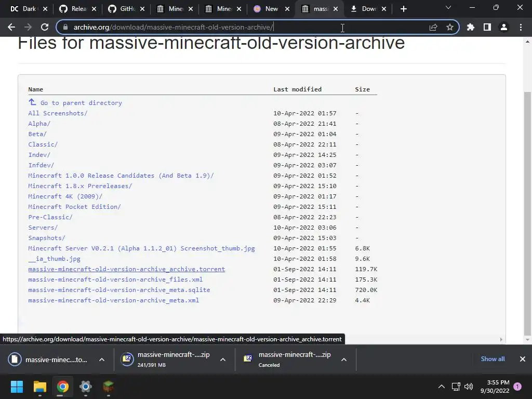
Task: Click the in-progress zip download icon
Action: pyautogui.click(x=128, y=360)
